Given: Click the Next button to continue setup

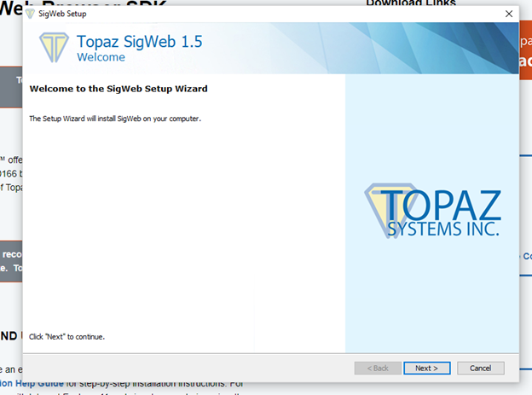Looking at the screenshot, I should tap(427, 369).
